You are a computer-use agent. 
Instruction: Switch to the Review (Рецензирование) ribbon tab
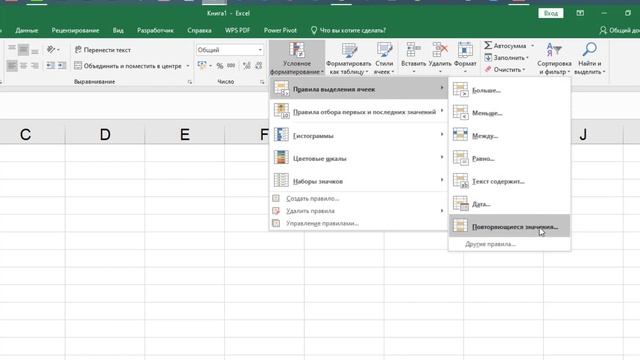click(75, 30)
